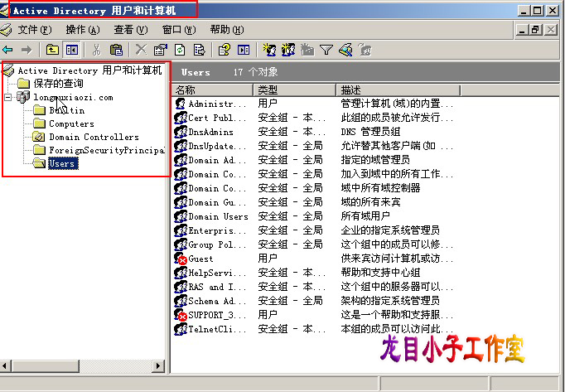Click the Back arrow toolbar icon

7,50
